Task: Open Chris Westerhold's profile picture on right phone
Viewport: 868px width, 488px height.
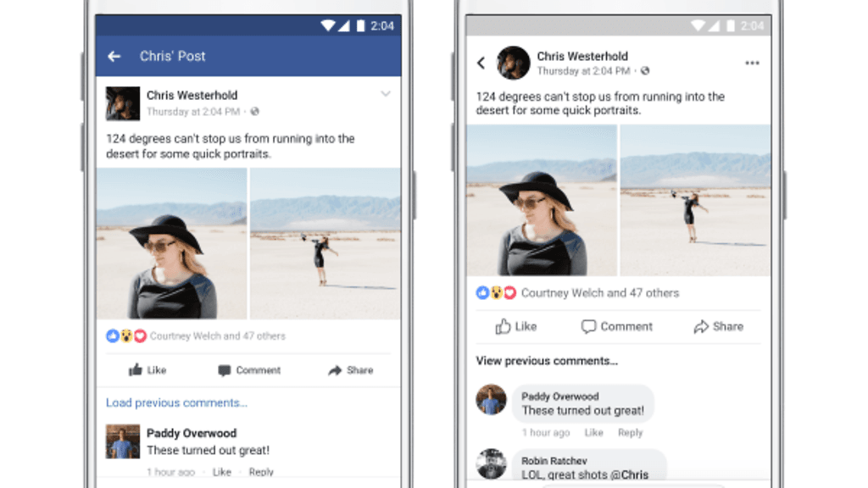Action: tap(513, 63)
